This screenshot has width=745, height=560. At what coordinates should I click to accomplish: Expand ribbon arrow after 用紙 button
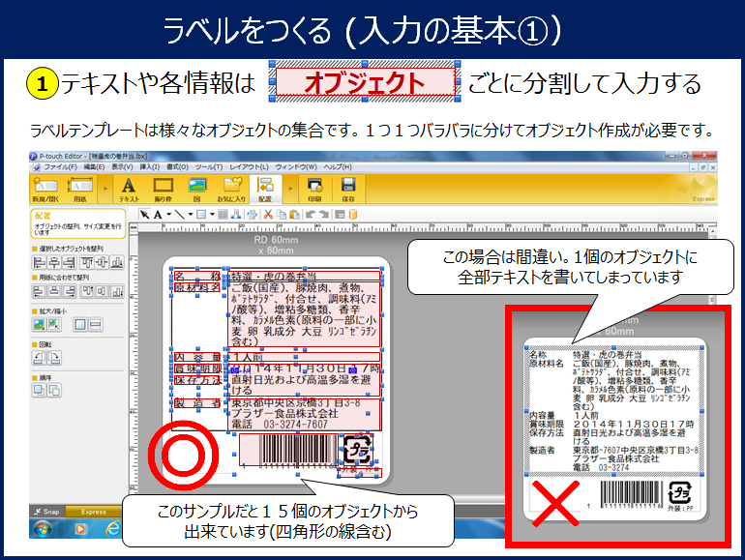tap(105, 189)
